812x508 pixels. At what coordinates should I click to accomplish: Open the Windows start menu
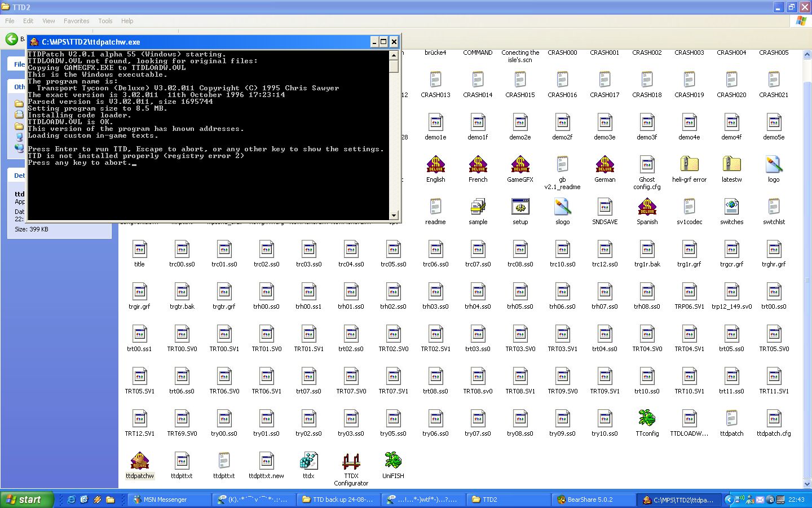27,500
